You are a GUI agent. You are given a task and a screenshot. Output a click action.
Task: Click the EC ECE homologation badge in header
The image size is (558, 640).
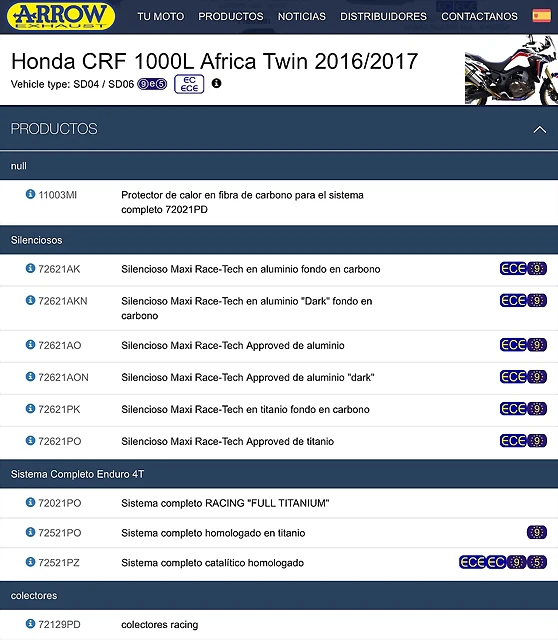(x=189, y=84)
